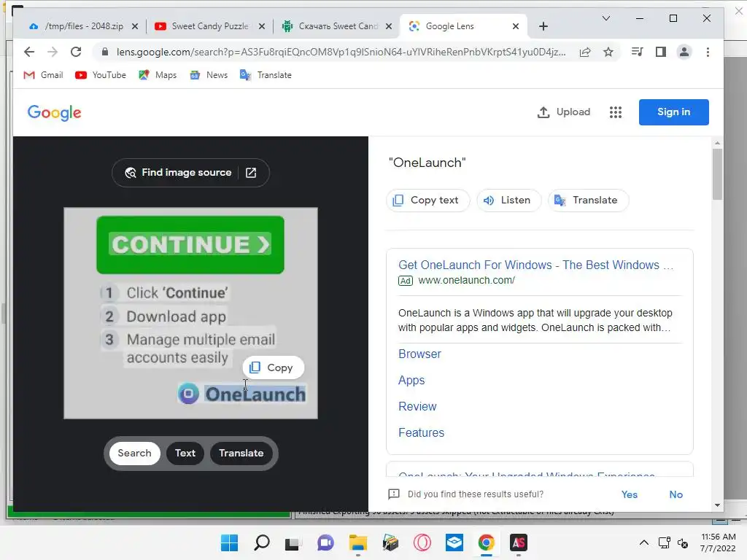Screen dimensions: 747x560
Task: Click the Upload button
Action: click(564, 112)
